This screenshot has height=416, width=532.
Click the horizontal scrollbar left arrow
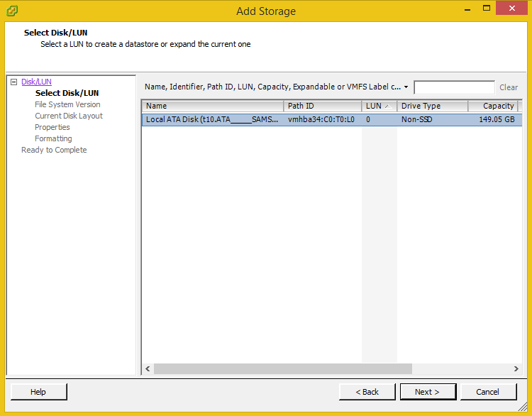tap(148, 369)
